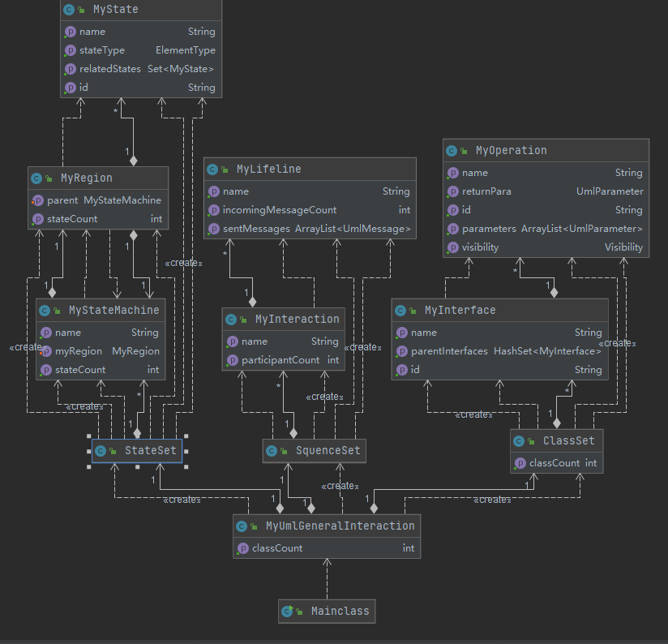This screenshot has height=644, width=668.
Task: Select the MyInterface class header
Action: pyautogui.click(x=499, y=311)
